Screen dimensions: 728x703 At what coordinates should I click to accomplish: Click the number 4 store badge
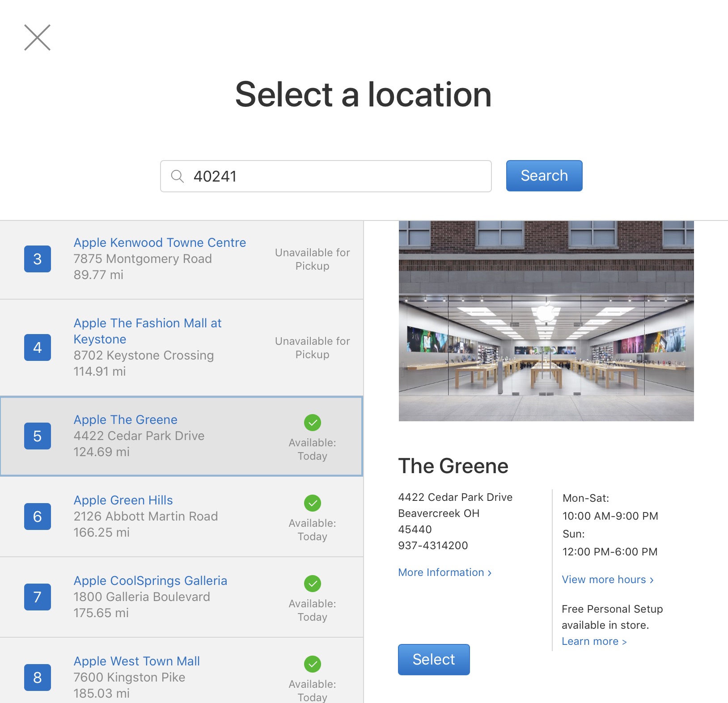coord(38,347)
